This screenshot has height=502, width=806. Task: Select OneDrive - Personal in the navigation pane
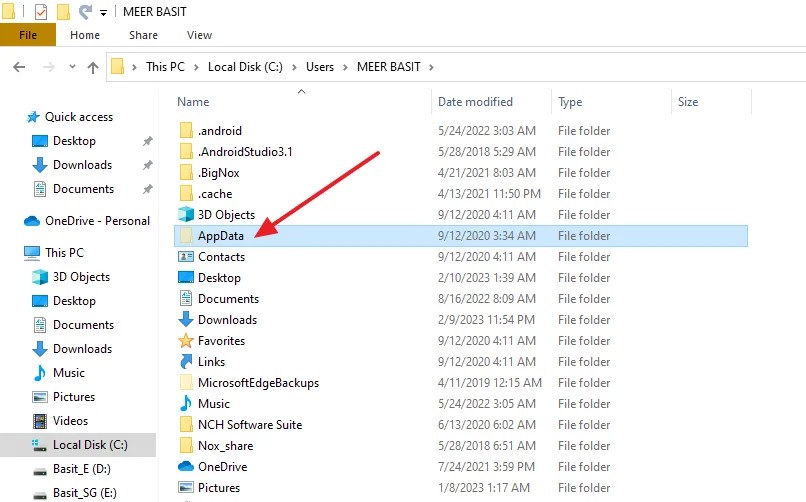(97, 221)
